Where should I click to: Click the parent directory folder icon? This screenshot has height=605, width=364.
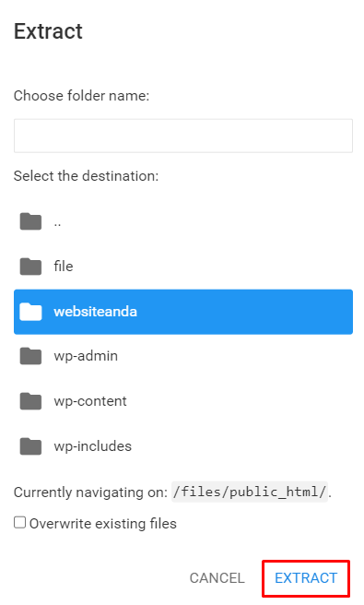point(30,221)
